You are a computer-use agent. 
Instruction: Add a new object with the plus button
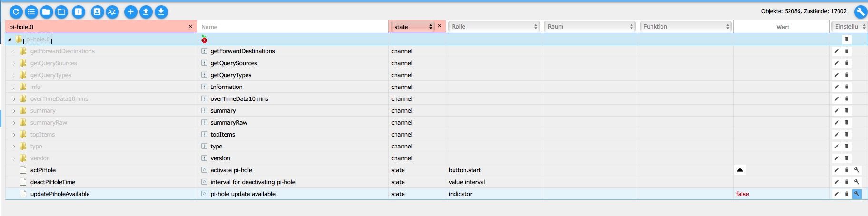[130, 12]
